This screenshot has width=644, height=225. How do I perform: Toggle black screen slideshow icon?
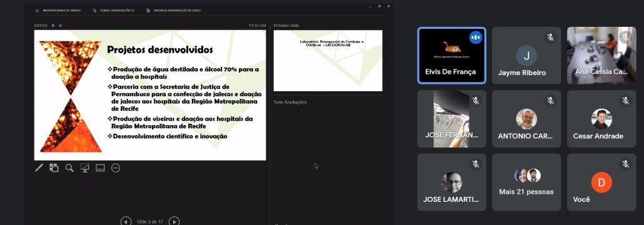(84, 167)
